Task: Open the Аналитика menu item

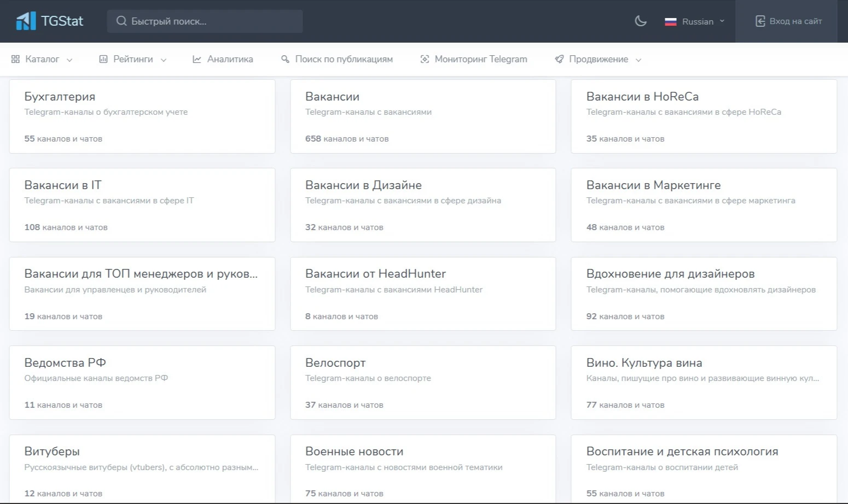Action: [223, 59]
